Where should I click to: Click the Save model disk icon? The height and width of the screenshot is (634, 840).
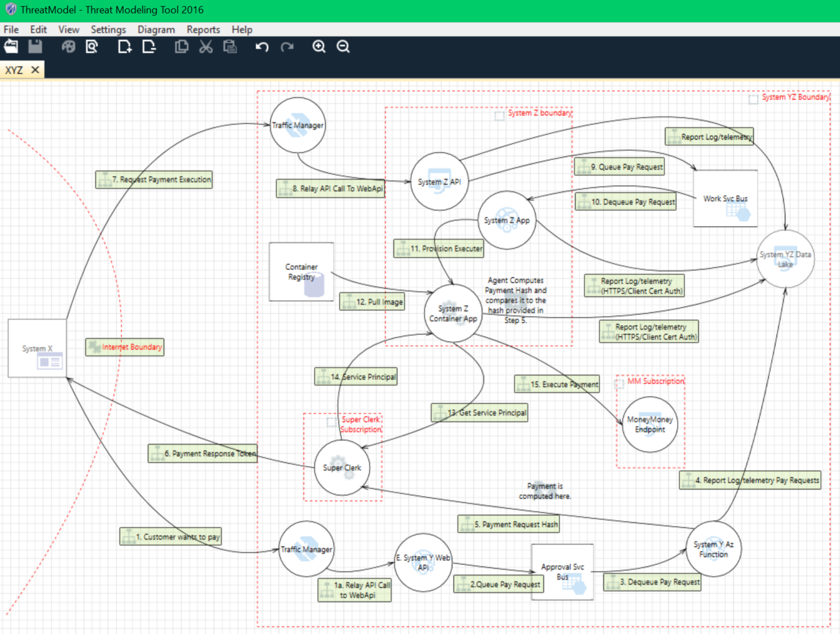pos(35,47)
